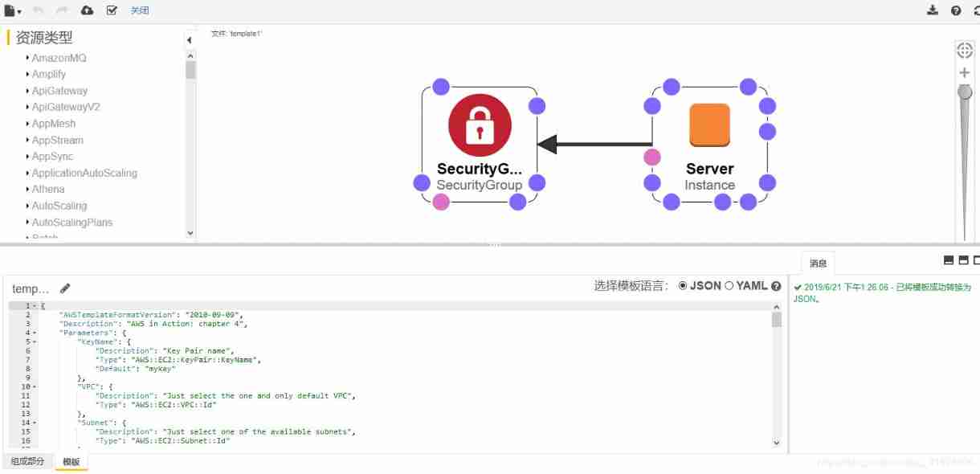Select the YAML template language radio

(729, 285)
